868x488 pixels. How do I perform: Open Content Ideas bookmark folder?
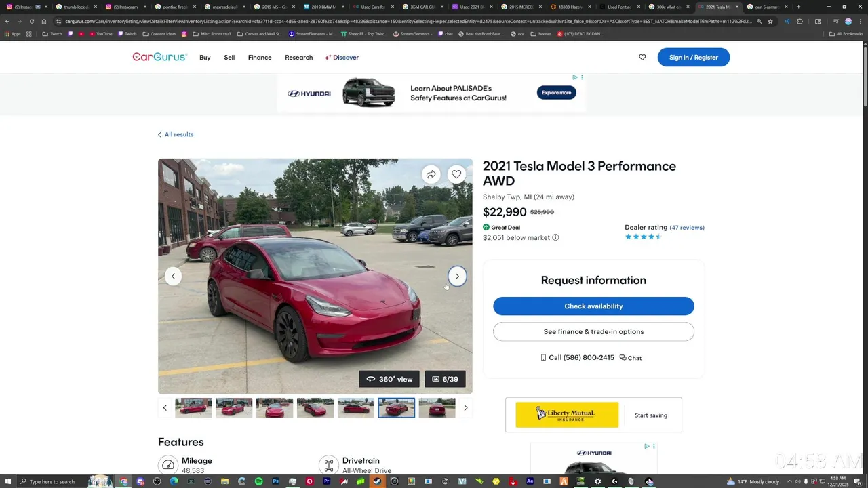(159, 33)
